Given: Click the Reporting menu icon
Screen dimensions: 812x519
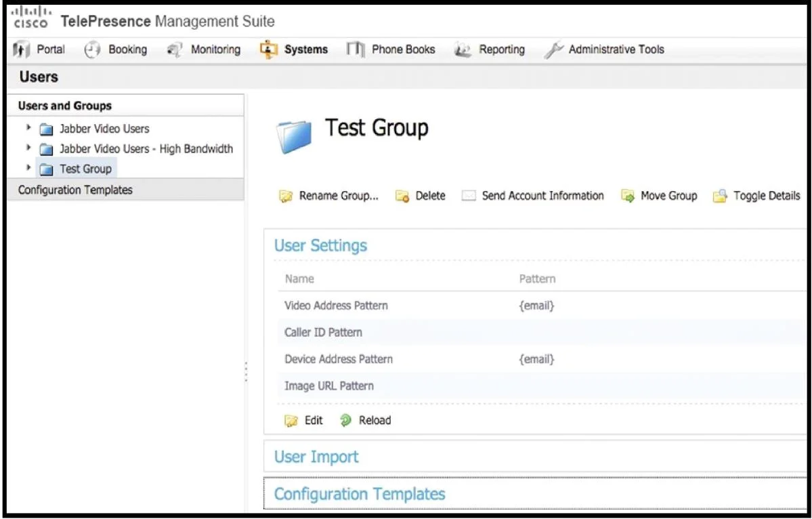Looking at the screenshot, I should pyautogui.click(x=462, y=49).
